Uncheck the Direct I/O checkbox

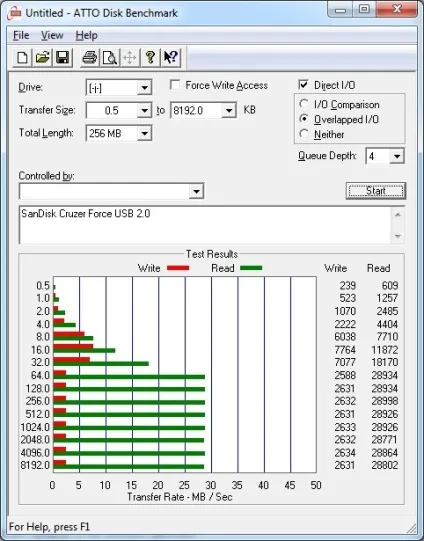pyautogui.click(x=303, y=85)
